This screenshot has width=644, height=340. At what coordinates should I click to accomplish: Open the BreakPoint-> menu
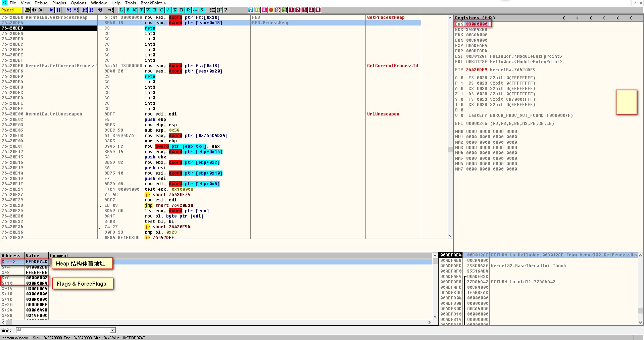coord(153,3)
